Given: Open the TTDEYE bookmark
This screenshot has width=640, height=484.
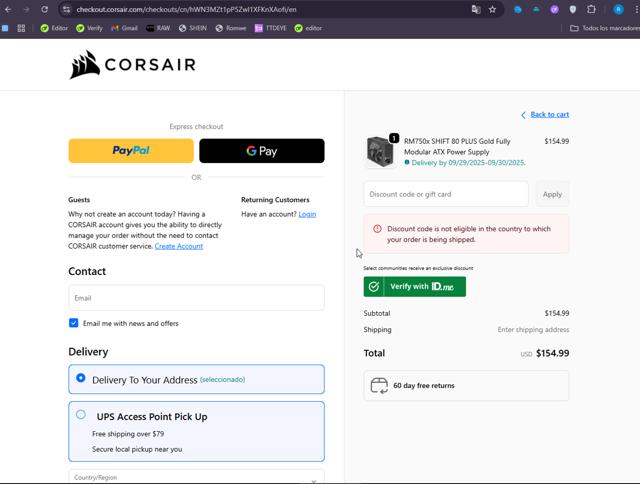Looking at the screenshot, I should click(270, 28).
